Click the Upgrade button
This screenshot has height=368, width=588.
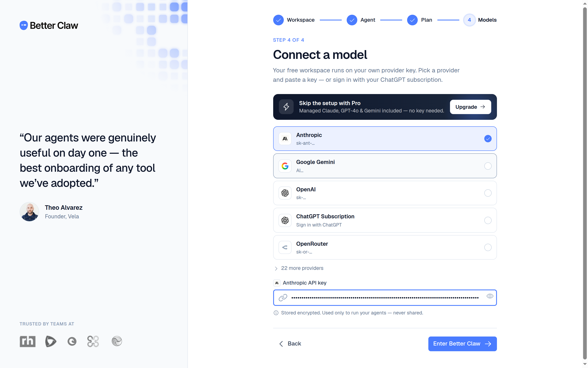click(470, 107)
